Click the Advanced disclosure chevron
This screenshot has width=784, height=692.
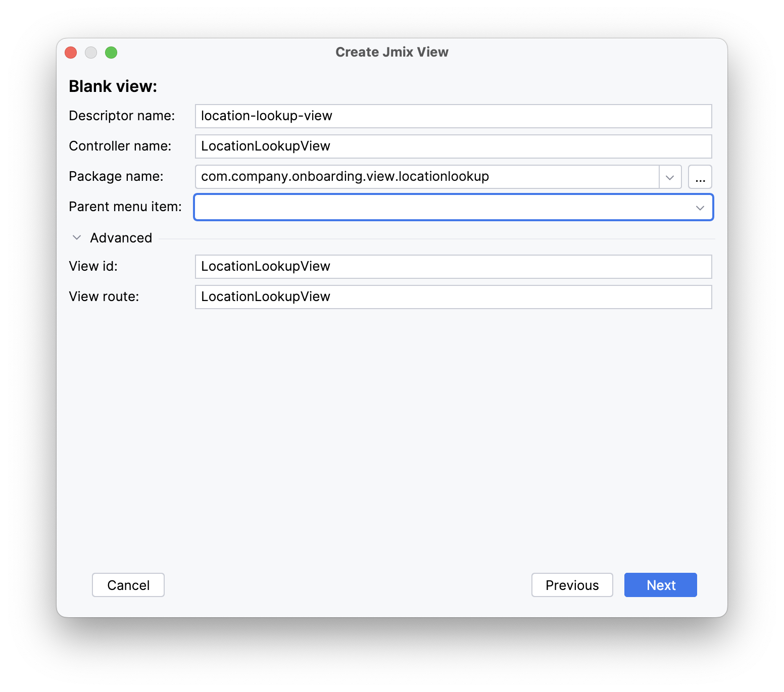tap(77, 237)
